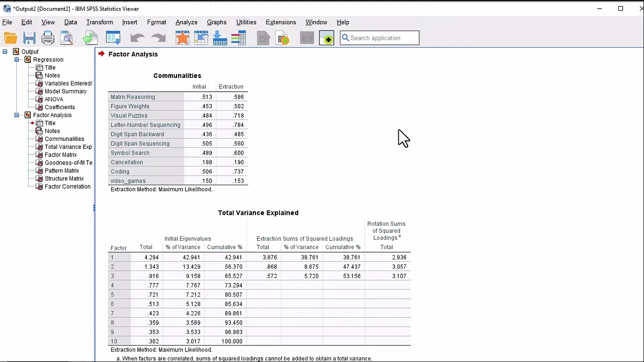Screen dimensions: 644x362
Task: Open the Window menu
Action: [316, 22]
